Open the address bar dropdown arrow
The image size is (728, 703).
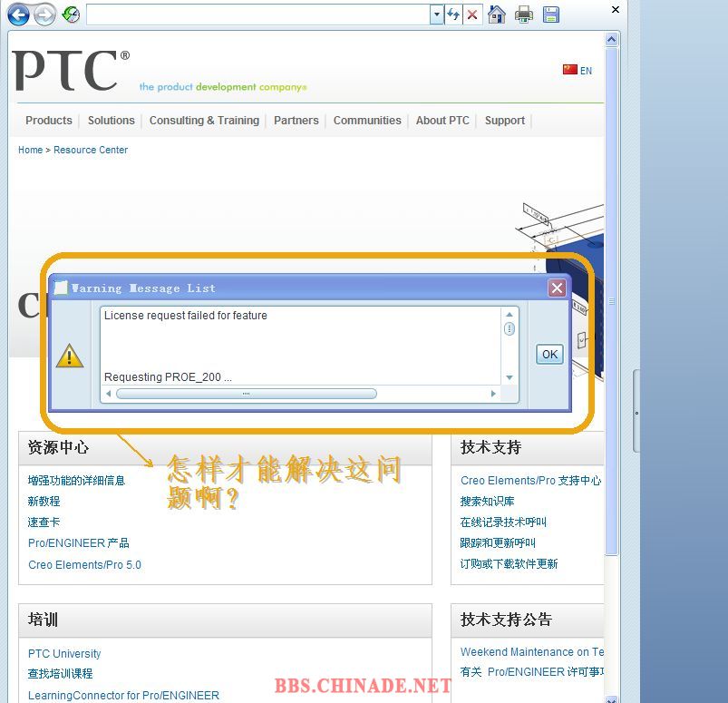[x=436, y=15]
